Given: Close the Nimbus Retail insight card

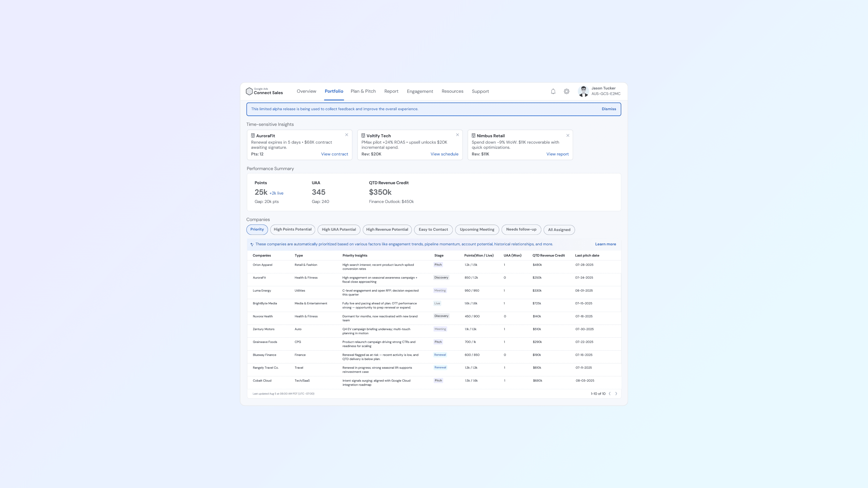Looking at the screenshot, I should click(568, 136).
